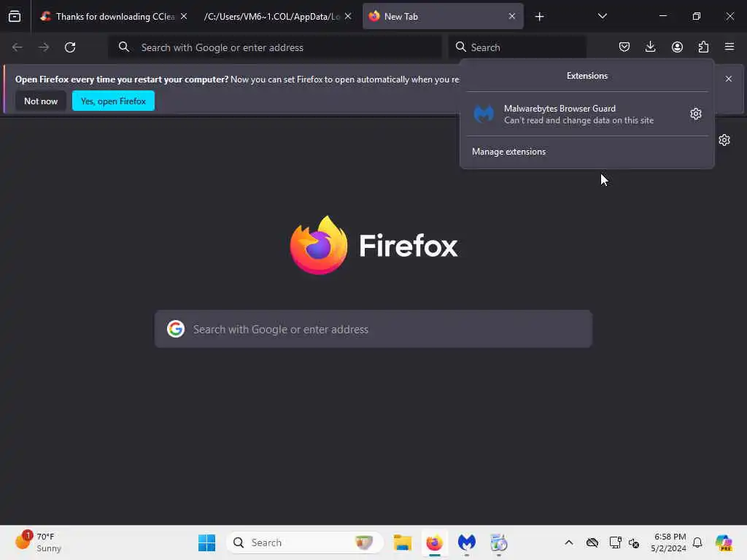Select the New Tab tab
The image size is (747, 560).
pyautogui.click(x=443, y=16)
